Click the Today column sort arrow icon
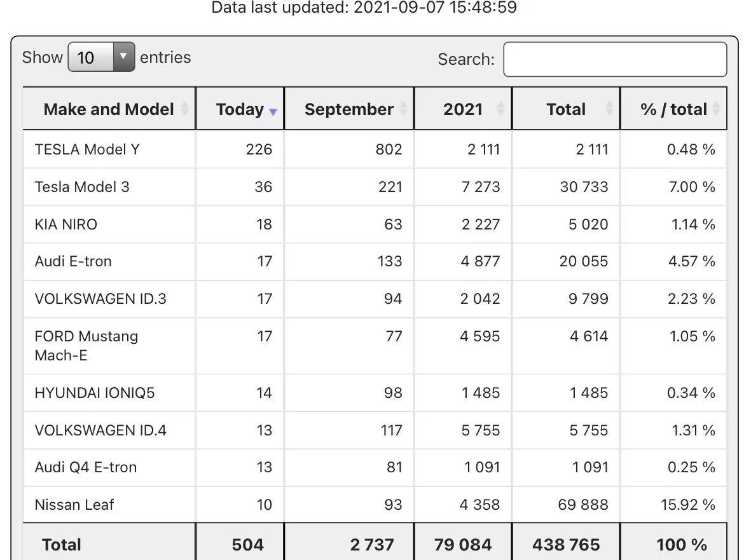Image resolution: width=744 pixels, height=560 pixels. [x=273, y=112]
